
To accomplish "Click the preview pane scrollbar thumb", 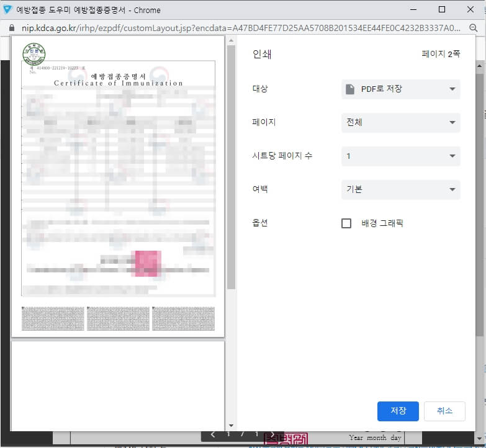I will 231,168.
